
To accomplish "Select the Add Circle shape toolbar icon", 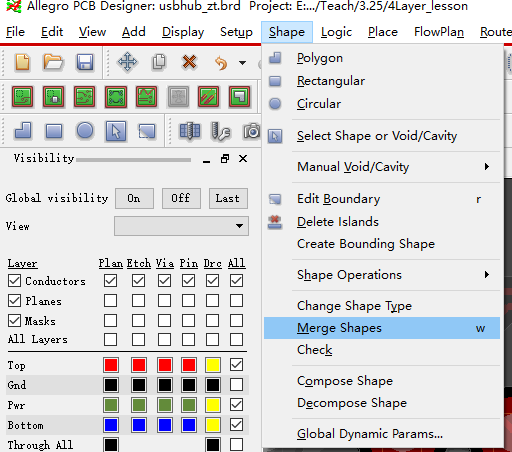I will tap(85, 130).
